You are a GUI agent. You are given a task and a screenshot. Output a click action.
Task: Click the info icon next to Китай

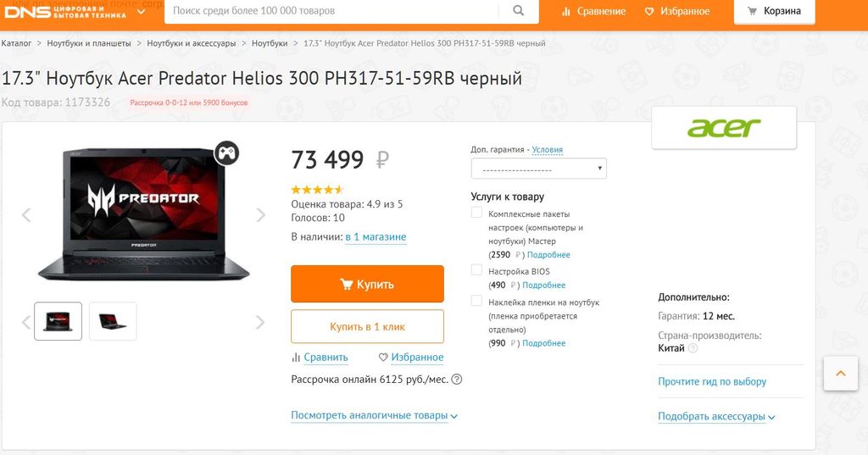(693, 348)
